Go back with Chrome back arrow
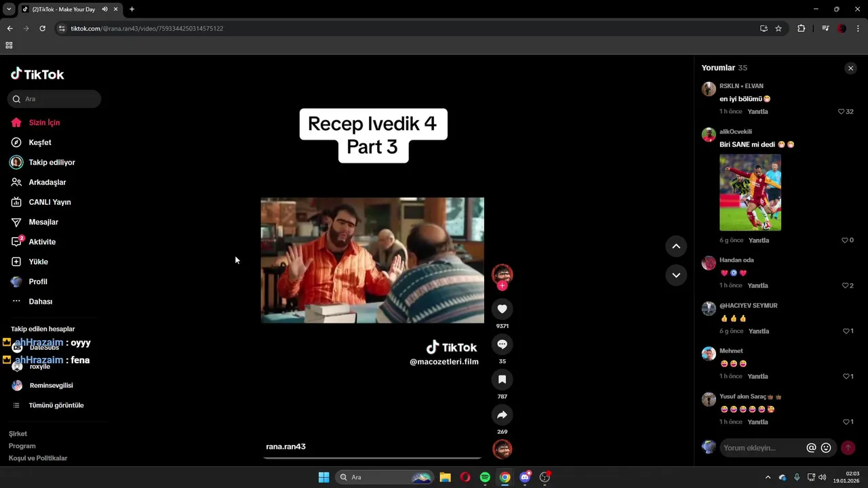Viewport: 868px width, 488px height. pos(9,28)
